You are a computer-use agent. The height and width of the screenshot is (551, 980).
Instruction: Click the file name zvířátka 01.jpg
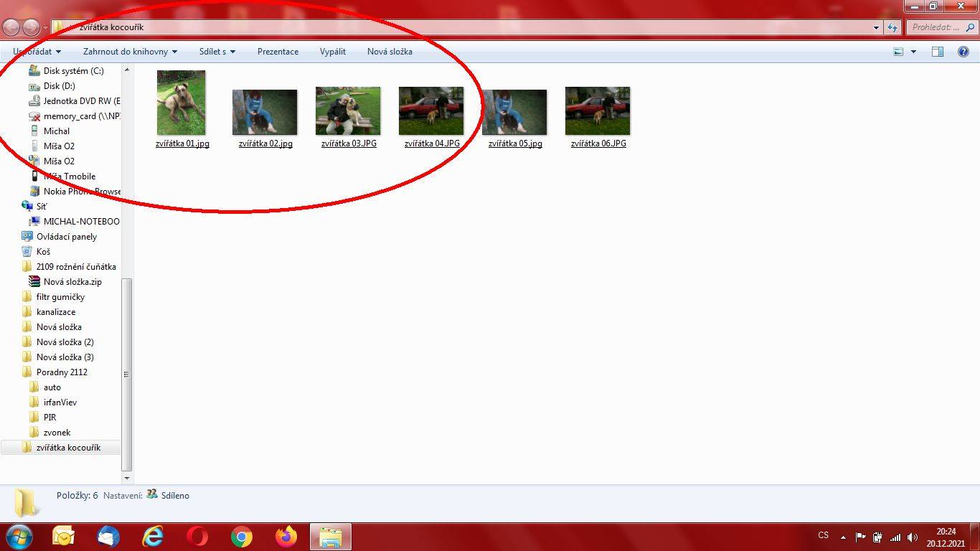[182, 143]
